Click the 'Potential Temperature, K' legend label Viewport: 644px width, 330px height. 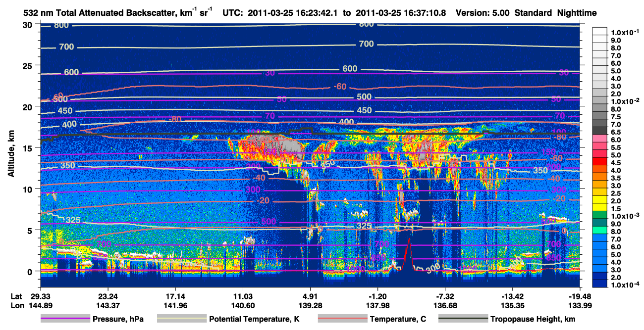click(x=254, y=319)
